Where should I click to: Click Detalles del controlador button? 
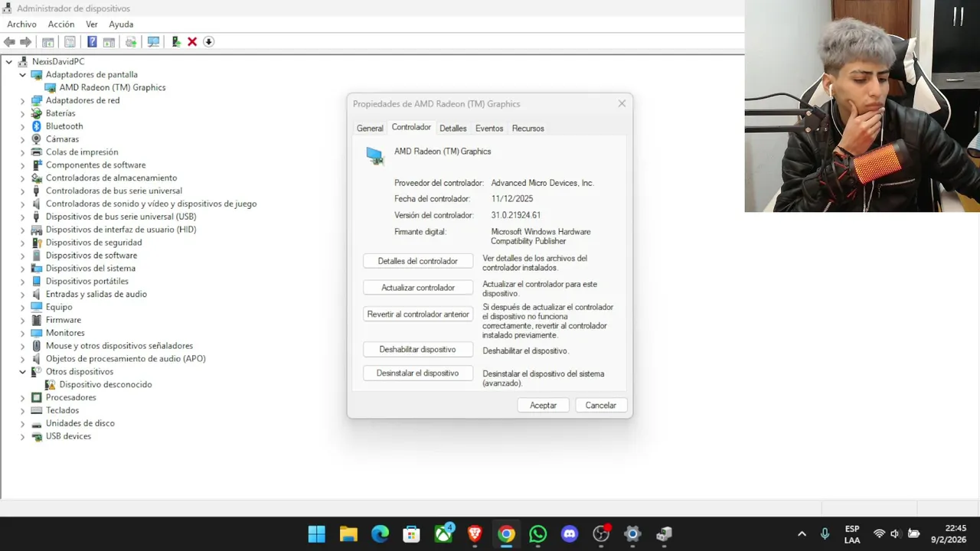click(418, 261)
